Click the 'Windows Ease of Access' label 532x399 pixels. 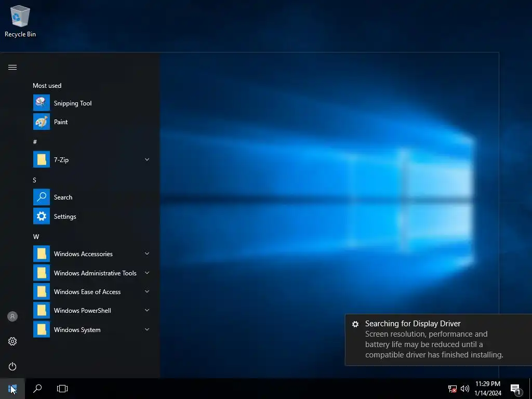coord(87,292)
